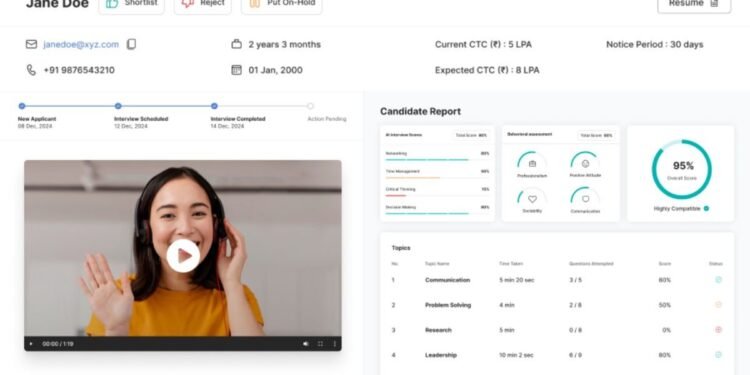Click the Decision Making score bar
750x375 pixels.
pyautogui.click(x=437, y=213)
